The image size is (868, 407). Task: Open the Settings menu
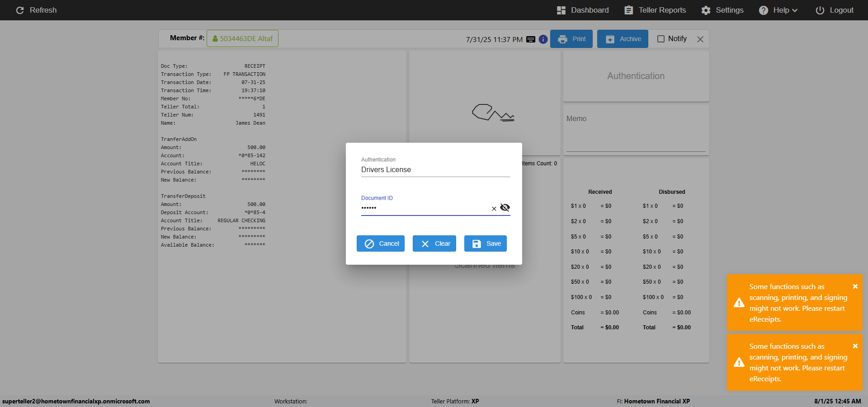722,10
